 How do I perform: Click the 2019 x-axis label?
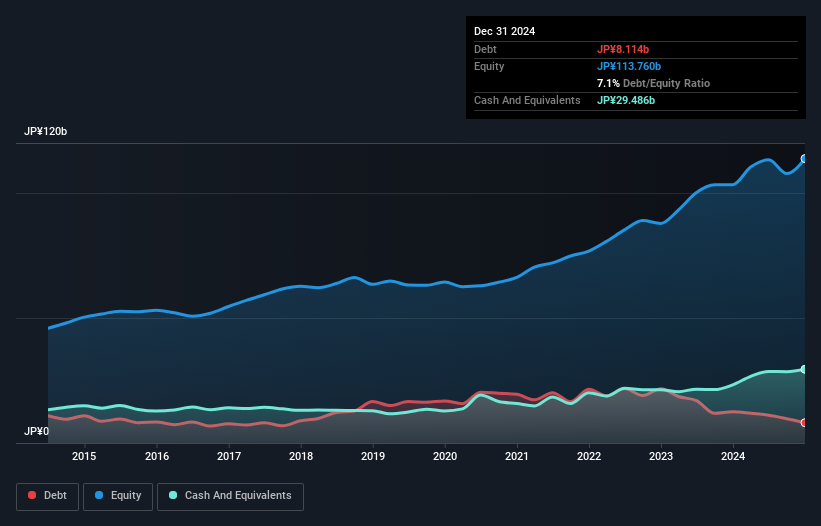(x=373, y=456)
